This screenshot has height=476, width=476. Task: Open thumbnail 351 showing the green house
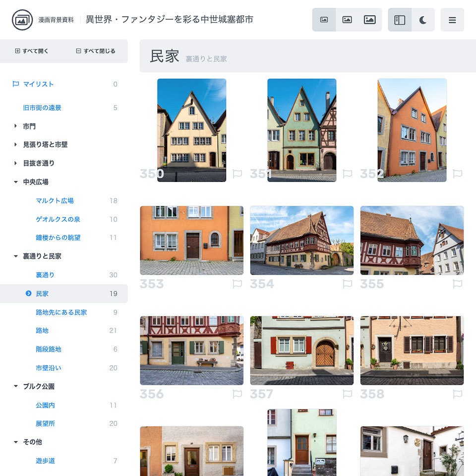[x=301, y=130]
